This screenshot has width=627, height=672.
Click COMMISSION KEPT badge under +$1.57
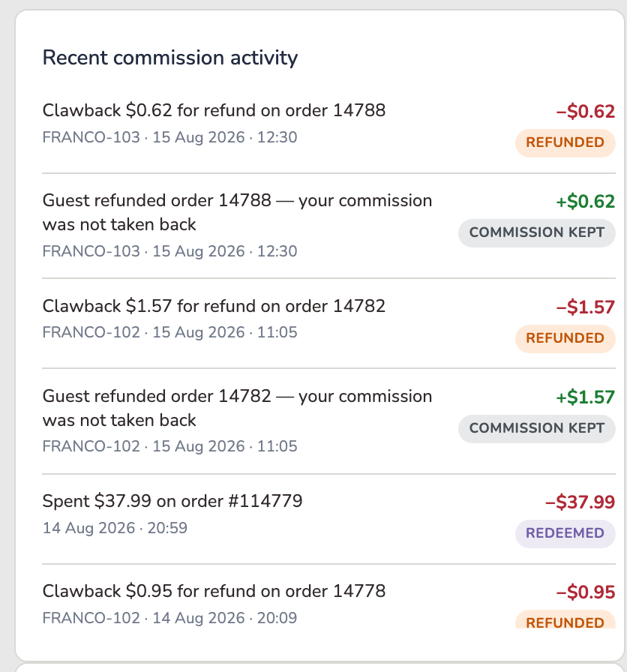(x=536, y=428)
